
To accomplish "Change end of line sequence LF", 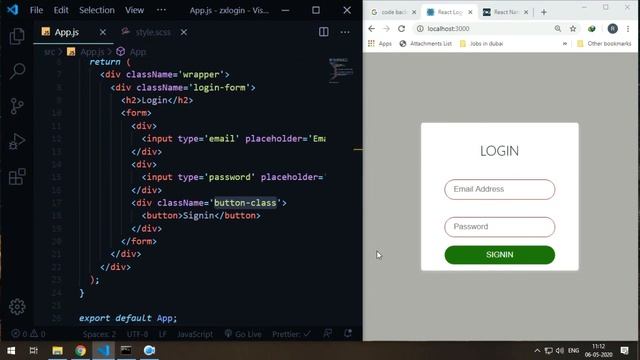I will tap(162, 334).
